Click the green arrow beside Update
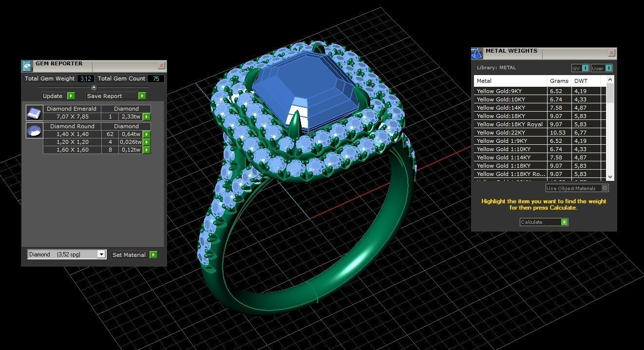This screenshot has height=350, width=644. pos(71,96)
